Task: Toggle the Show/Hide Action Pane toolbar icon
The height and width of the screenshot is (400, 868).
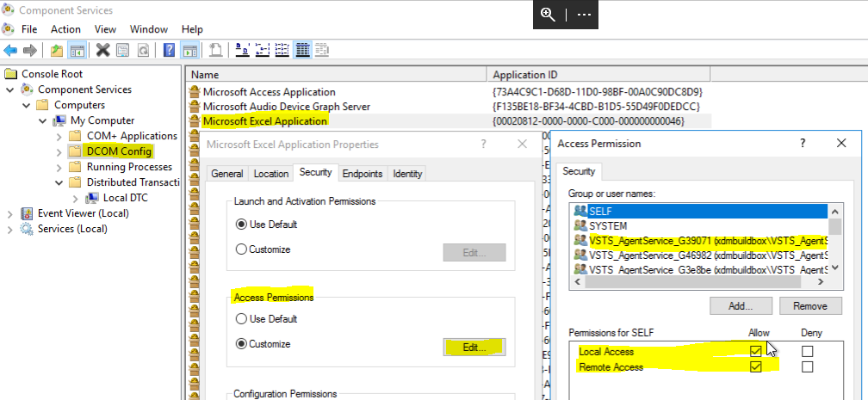Action: pos(189,51)
